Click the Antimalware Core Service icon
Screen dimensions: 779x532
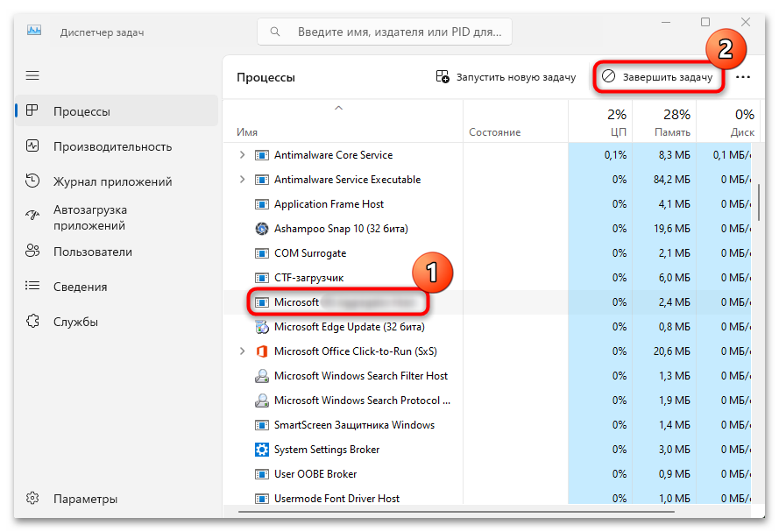point(261,155)
